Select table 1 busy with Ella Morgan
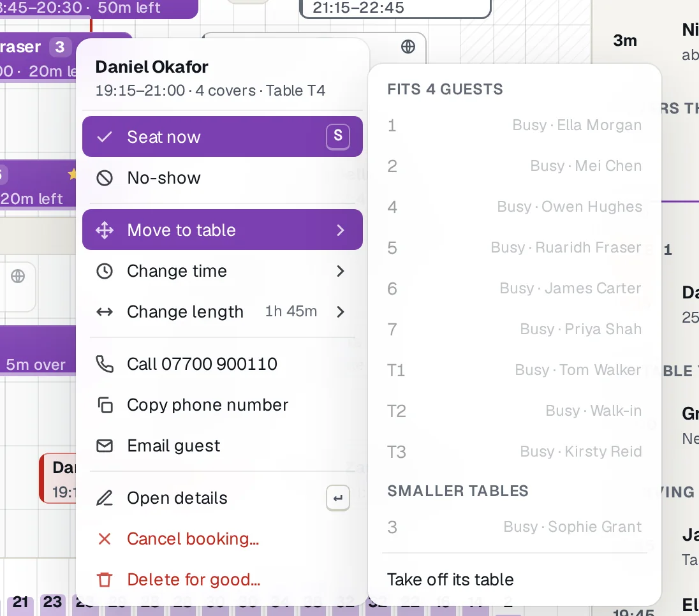Viewport: 699px width, 616px height. [515, 125]
